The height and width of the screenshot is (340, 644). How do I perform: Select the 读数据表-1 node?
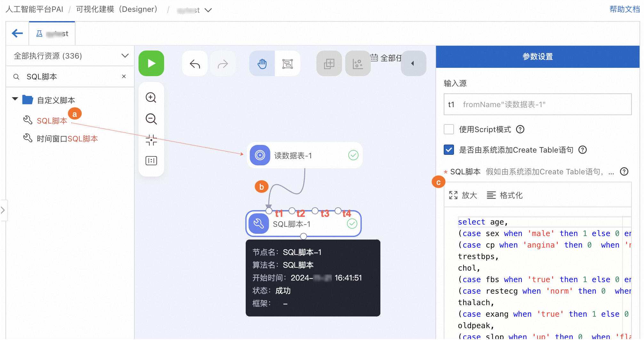coord(305,155)
